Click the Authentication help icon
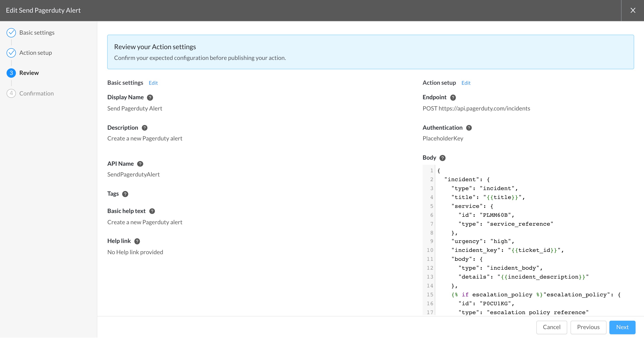The image size is (644, 338). [469, 128]
